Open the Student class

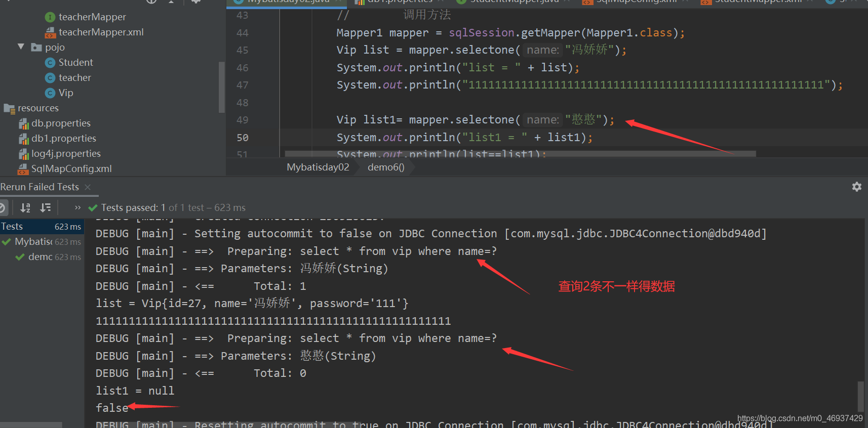click(x=75, y=63)
